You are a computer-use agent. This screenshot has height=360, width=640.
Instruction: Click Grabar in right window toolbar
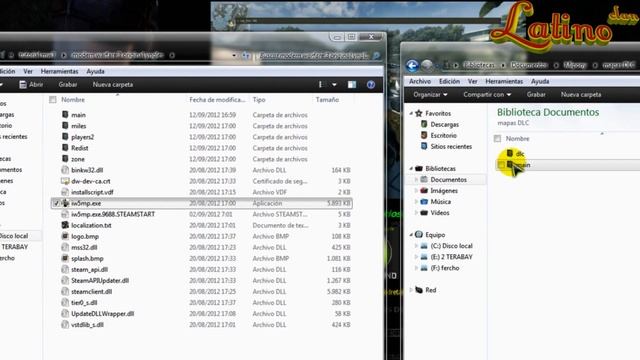[x=536, y=94]
